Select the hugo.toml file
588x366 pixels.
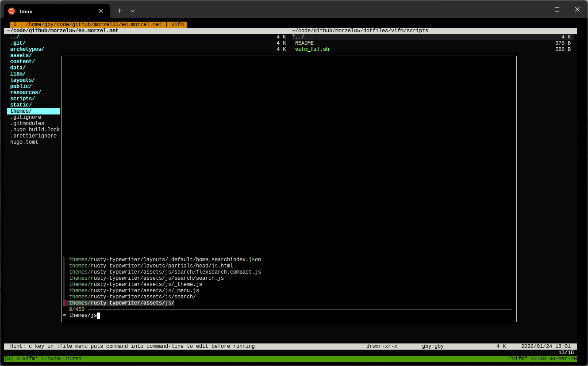click(x=24, y=142)
